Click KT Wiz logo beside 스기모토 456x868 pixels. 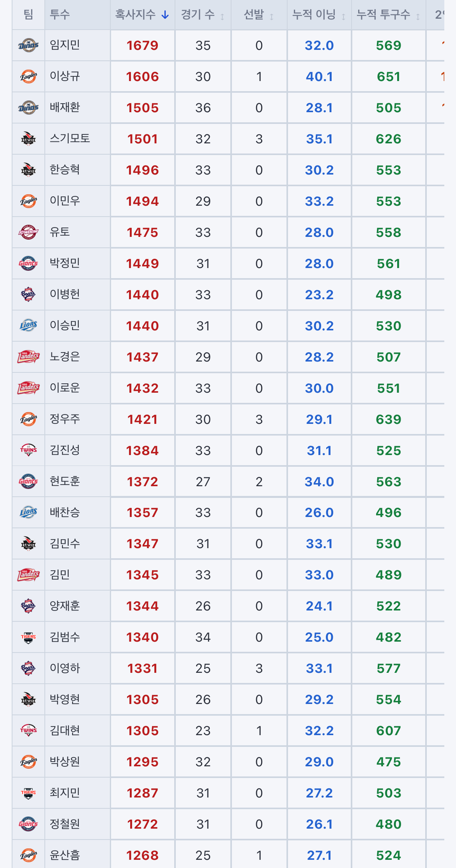click(28, 139)
